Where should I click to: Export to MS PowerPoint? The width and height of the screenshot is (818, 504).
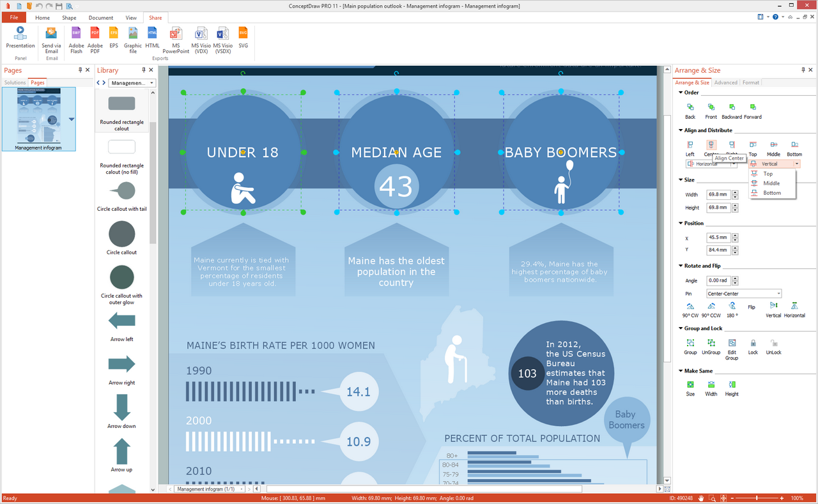tap(176, 40)
